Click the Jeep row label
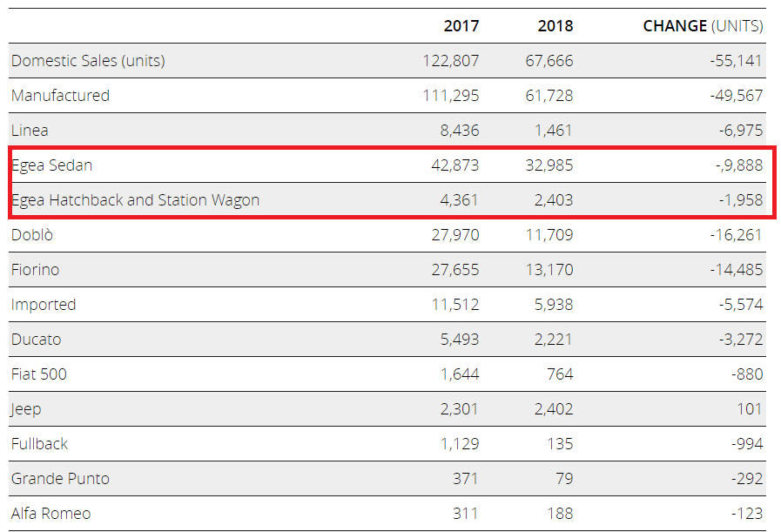 (x=26, y=409)
